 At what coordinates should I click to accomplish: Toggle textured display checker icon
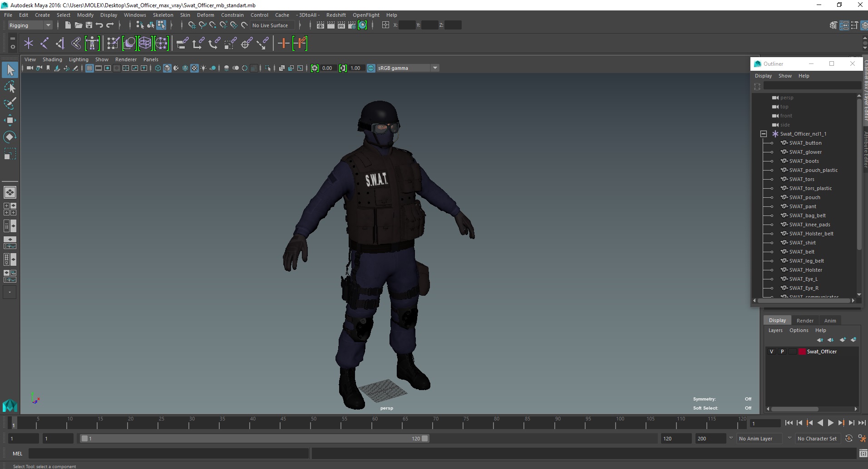pos(194,68)
